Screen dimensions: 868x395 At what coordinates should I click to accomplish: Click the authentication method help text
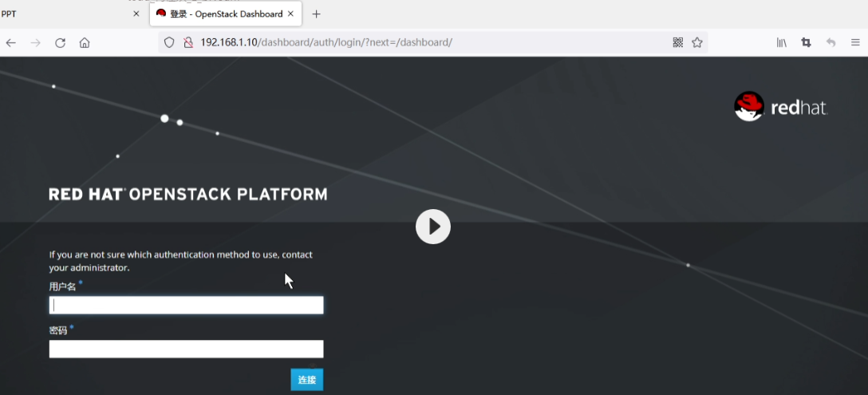tap(181, 261)
